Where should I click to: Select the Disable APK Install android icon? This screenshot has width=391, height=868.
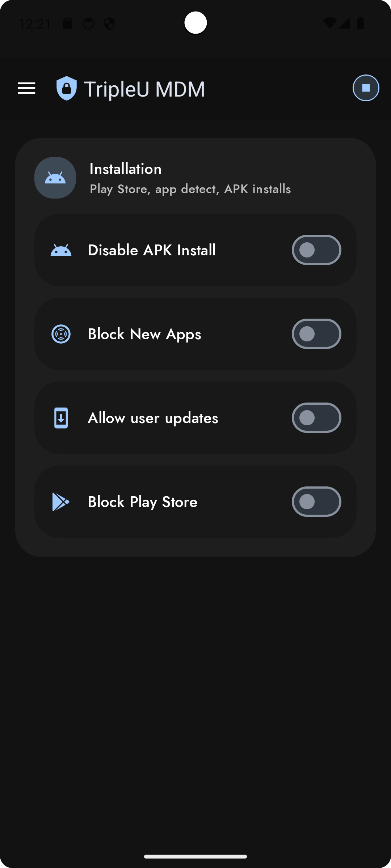(61, 250)
